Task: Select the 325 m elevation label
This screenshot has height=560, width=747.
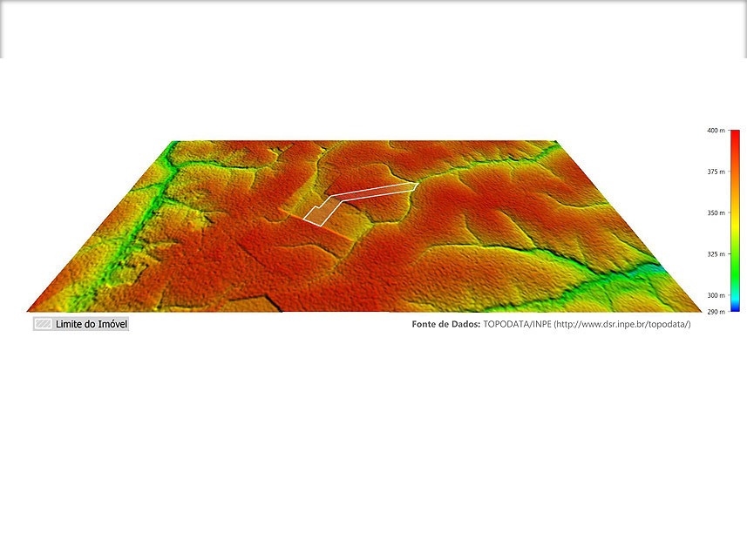Action: 716,254
